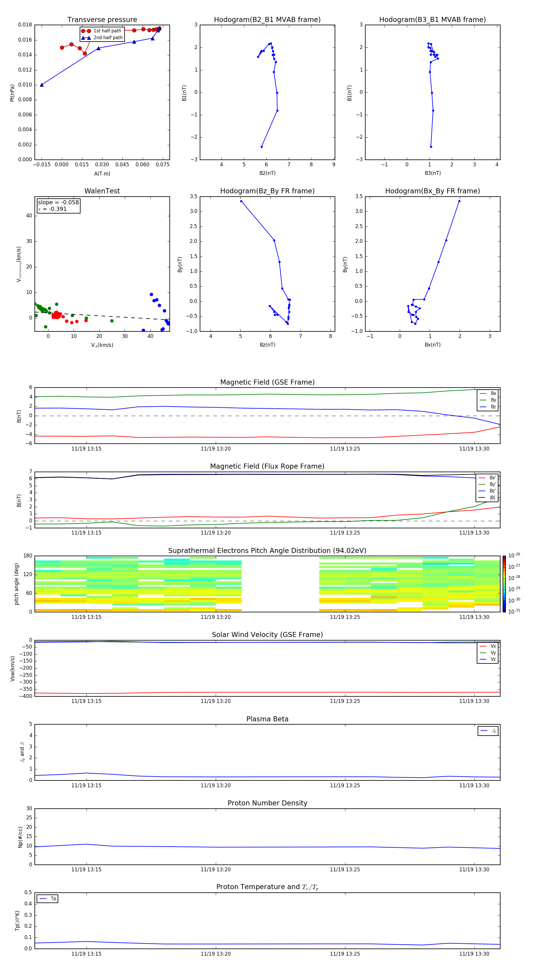This screenshot has width=535, height=980.
Task: Click the 'Bz' legend entry in GSE plot
Action: (488, 407)
